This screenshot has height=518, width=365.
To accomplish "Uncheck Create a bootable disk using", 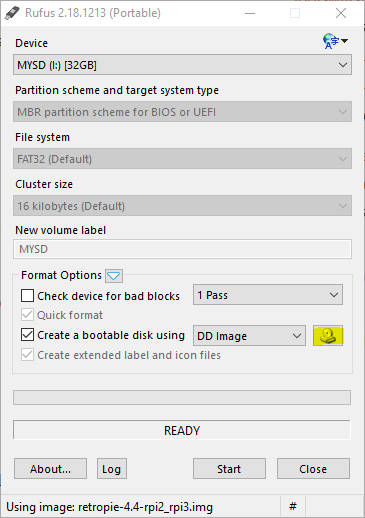I will 27,335.
